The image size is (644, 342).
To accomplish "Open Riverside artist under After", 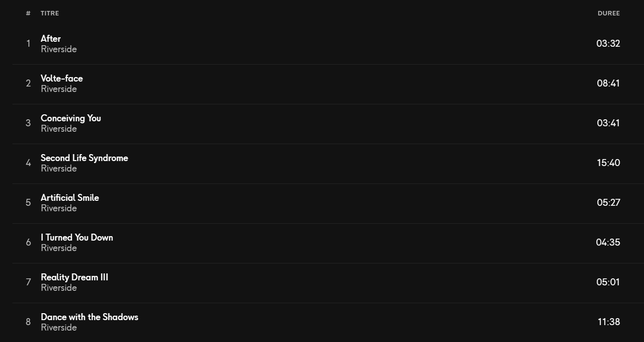I will coord(59,49).
